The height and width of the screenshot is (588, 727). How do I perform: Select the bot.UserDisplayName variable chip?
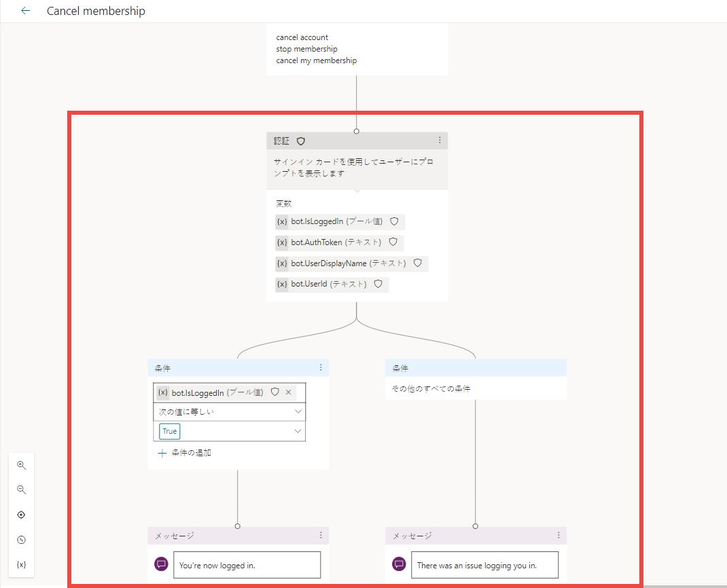click(351, 263)
